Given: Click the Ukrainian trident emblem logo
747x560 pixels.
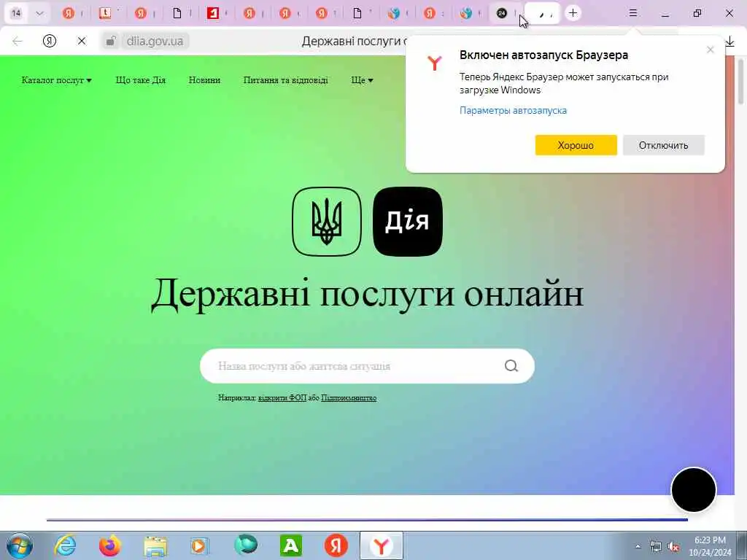Looking at the screenshot, I should point(327,222).
